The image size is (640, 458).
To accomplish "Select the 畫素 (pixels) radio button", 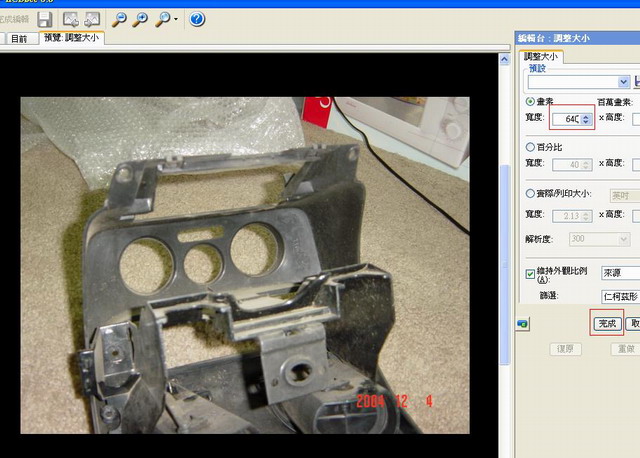I will (530, 101).
